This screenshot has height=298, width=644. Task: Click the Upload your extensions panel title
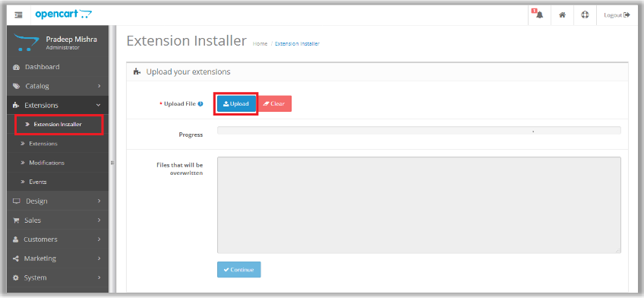[x=188, y=72]
